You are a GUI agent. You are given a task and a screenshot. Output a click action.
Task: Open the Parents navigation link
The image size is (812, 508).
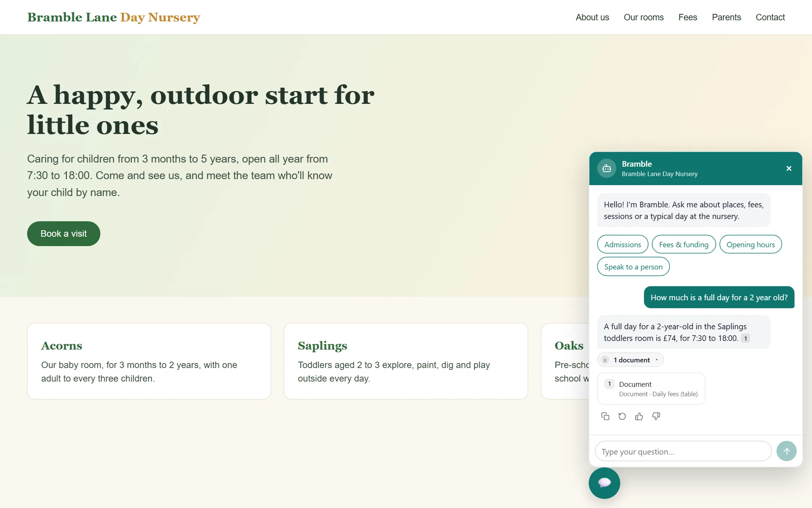click(x=726, y=17)
